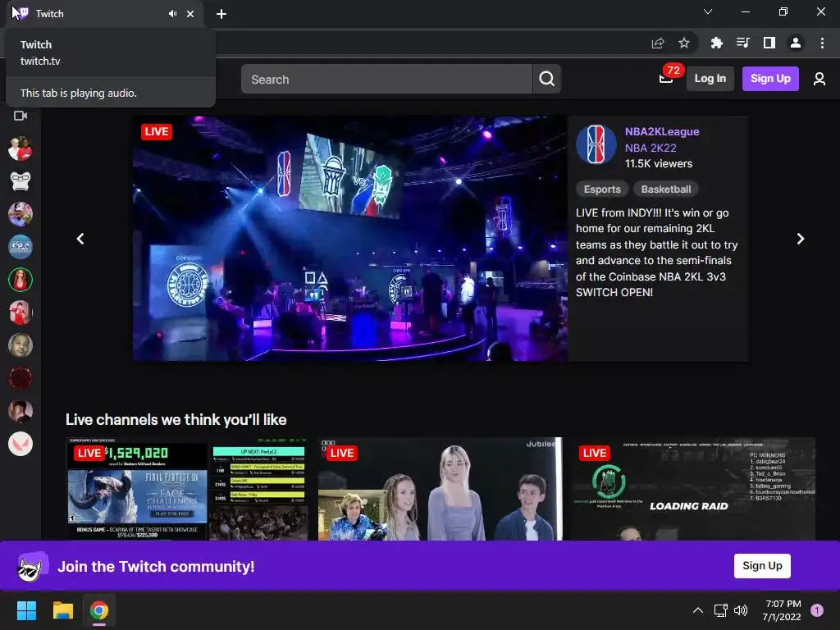Viewport: 840px width, 630px height.
Task: Open File Explorer from taskbar
Action: click(62, 610)
